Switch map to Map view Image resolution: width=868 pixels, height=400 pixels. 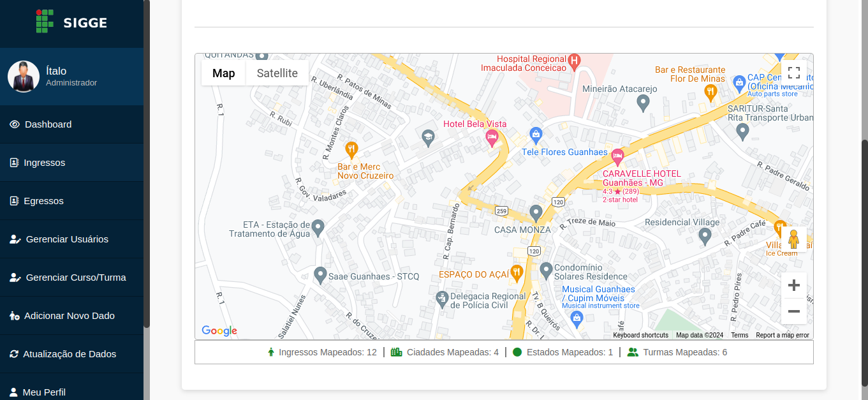(x=224, y=73)
